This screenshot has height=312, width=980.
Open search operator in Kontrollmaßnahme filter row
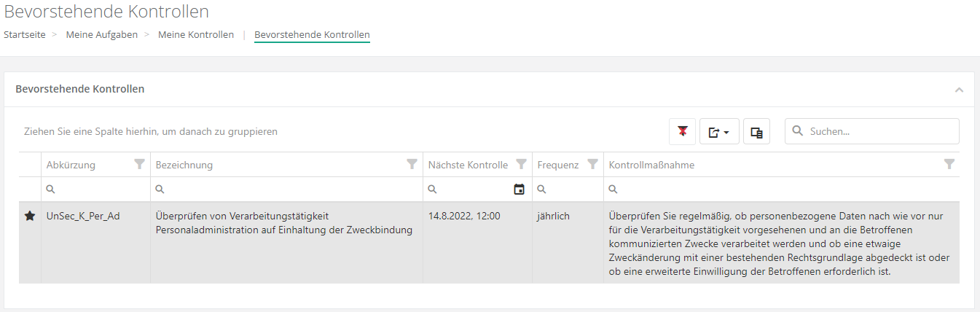(614, 190)
